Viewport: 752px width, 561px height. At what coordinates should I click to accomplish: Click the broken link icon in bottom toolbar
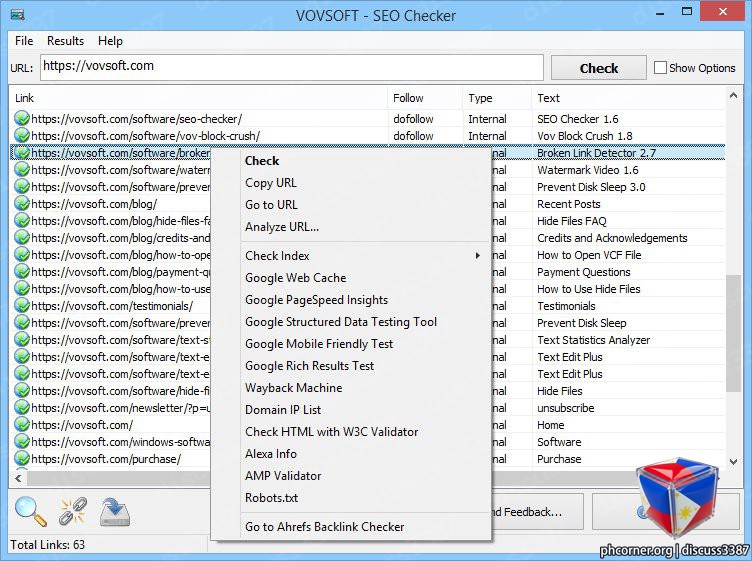pos(72,511)
